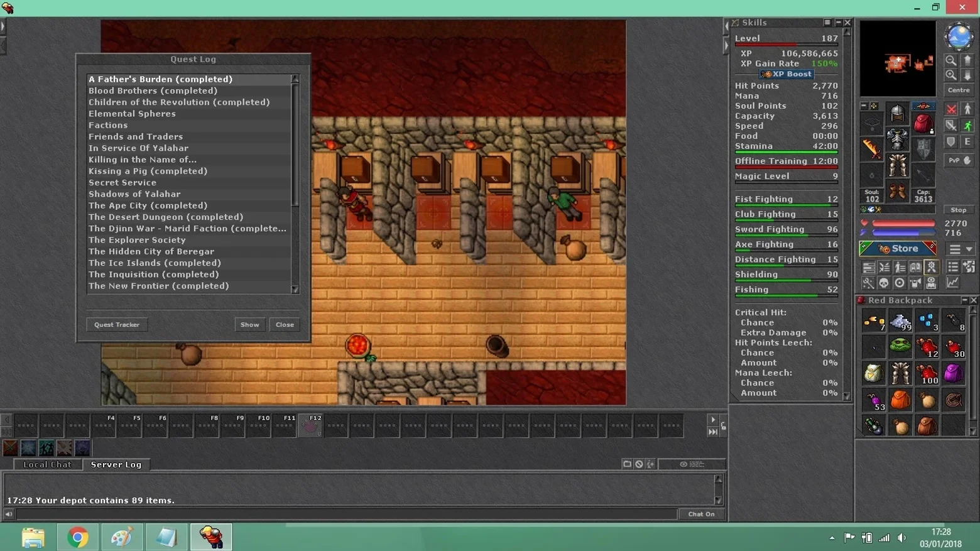Click the Chrome icon in taskbar

click(x=78, y=537)
